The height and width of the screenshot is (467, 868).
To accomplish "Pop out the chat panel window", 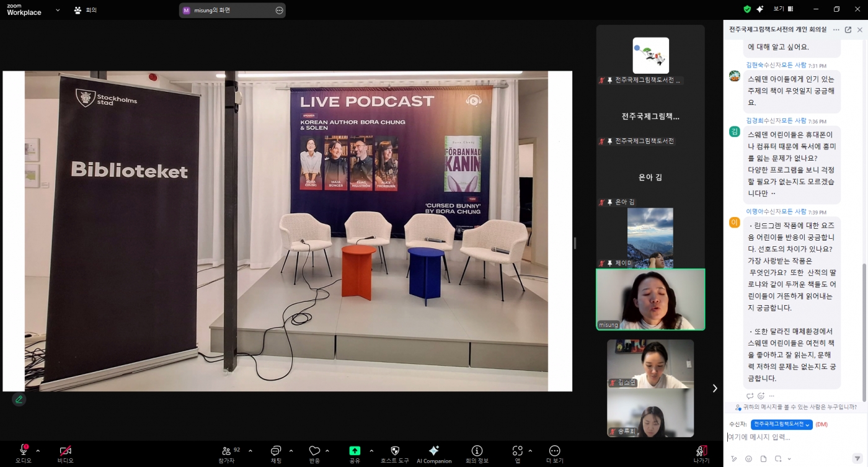I will coord(848,29).
